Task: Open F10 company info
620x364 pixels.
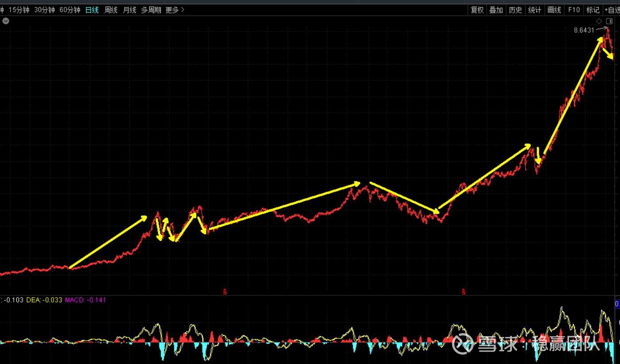Action: coord(574,10)
